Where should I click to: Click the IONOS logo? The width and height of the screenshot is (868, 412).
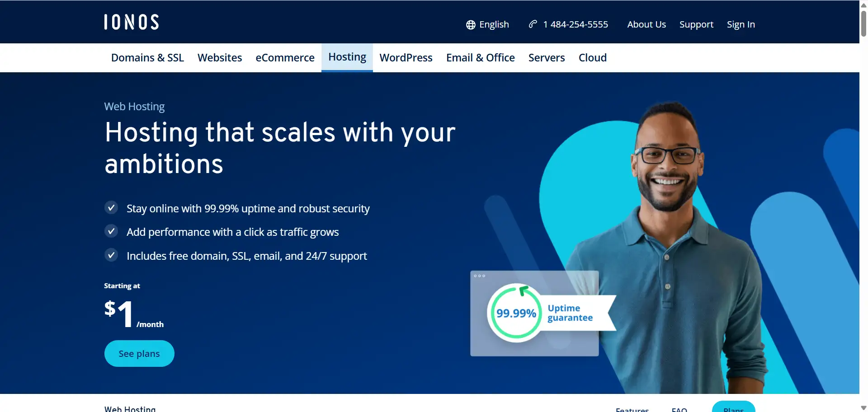[131, 22]
